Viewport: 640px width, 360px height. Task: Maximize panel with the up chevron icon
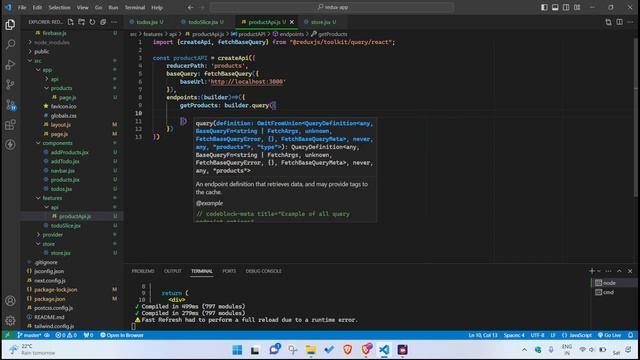click(619, 271)
